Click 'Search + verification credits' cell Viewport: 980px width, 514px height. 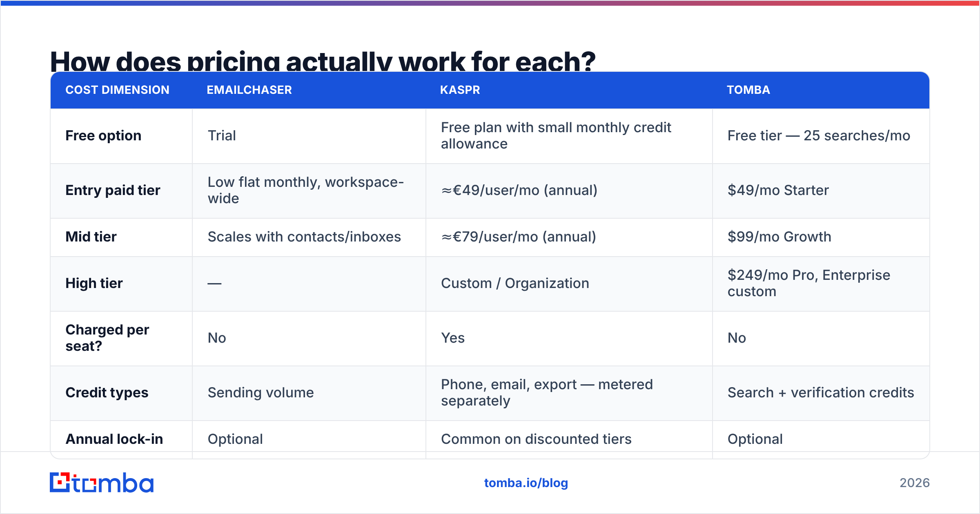click(x=820, y=392)
